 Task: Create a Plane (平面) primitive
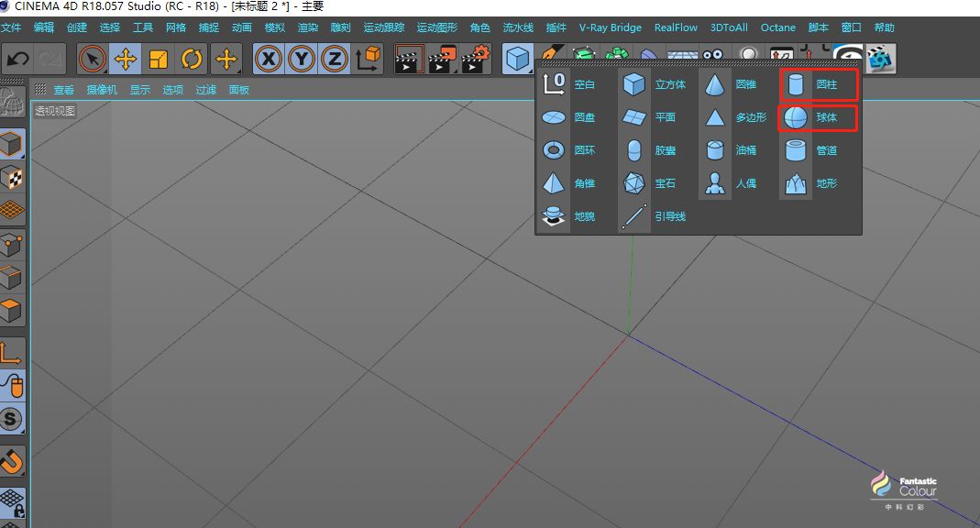tap(650, 117)
